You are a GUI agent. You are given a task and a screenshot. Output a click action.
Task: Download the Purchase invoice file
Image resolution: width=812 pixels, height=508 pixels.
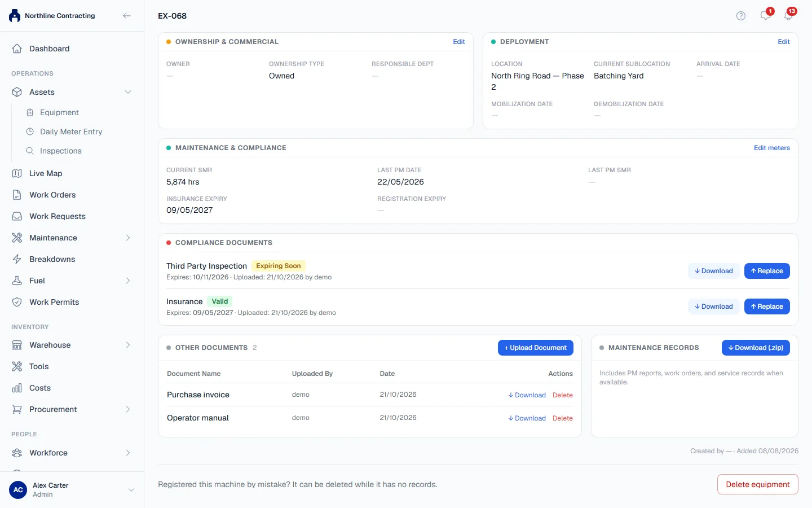(x=527, y=395)
